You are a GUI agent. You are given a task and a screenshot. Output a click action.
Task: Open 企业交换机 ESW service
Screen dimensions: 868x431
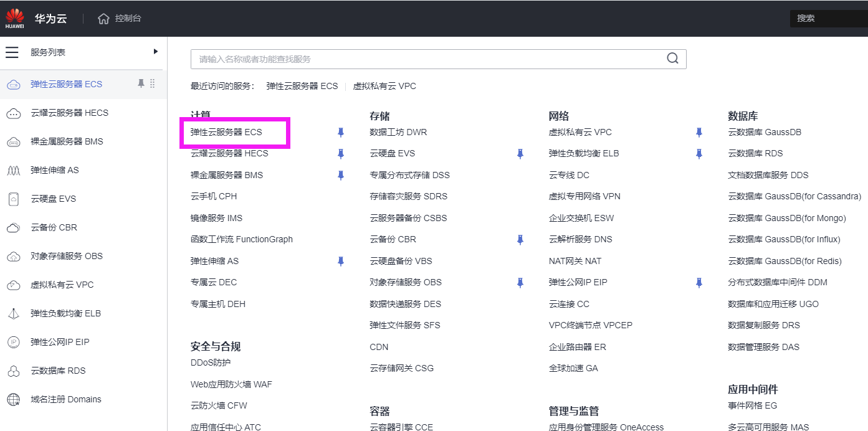[x=581, y=218]
